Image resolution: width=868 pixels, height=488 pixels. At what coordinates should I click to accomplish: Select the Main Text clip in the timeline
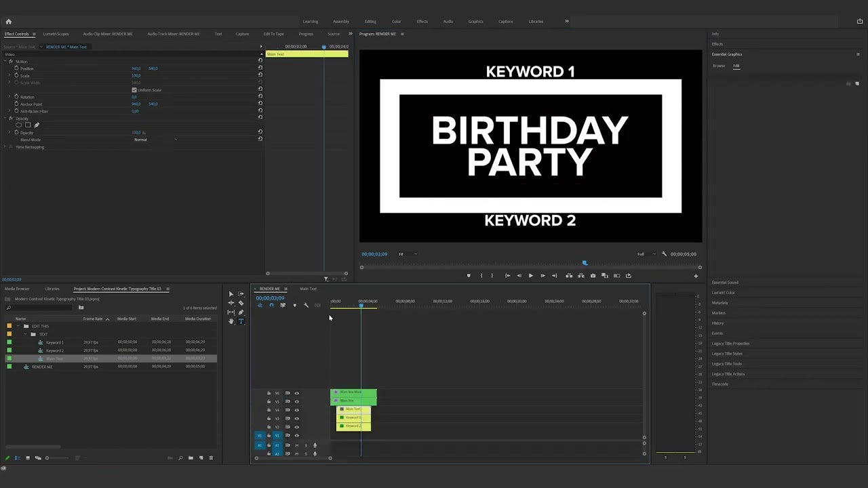pyautogui.click(x=352, y=409)
